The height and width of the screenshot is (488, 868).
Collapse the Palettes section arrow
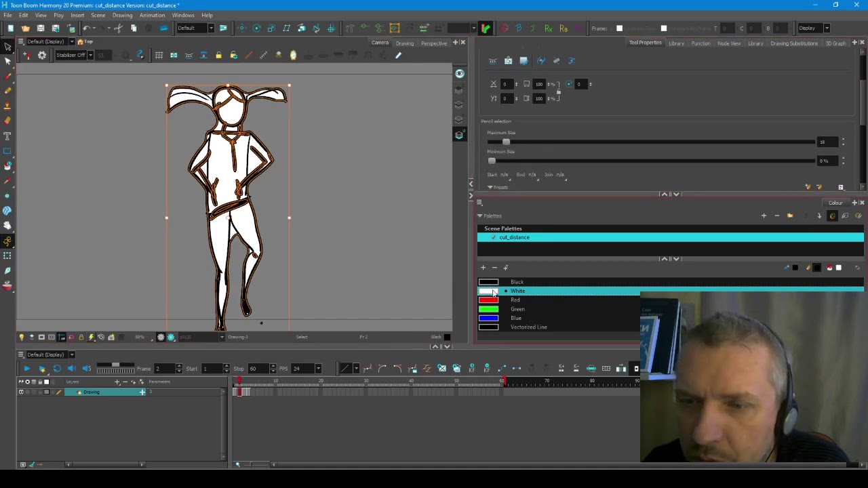point(480,216)
